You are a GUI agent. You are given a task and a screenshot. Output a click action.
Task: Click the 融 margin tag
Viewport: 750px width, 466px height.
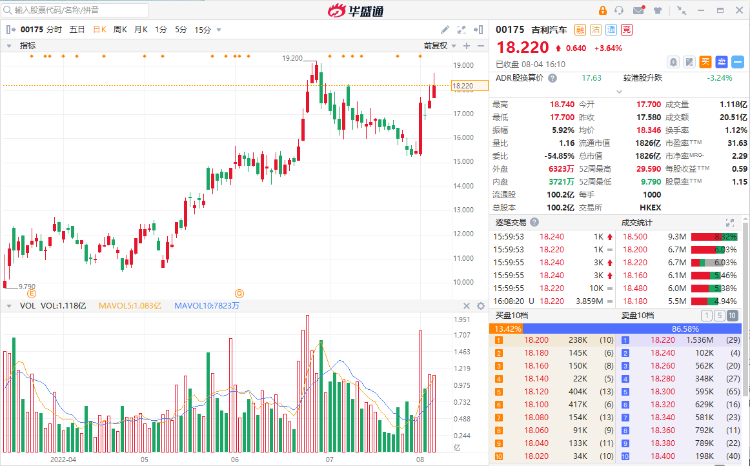pyautogui.click(x=580, y=30)
